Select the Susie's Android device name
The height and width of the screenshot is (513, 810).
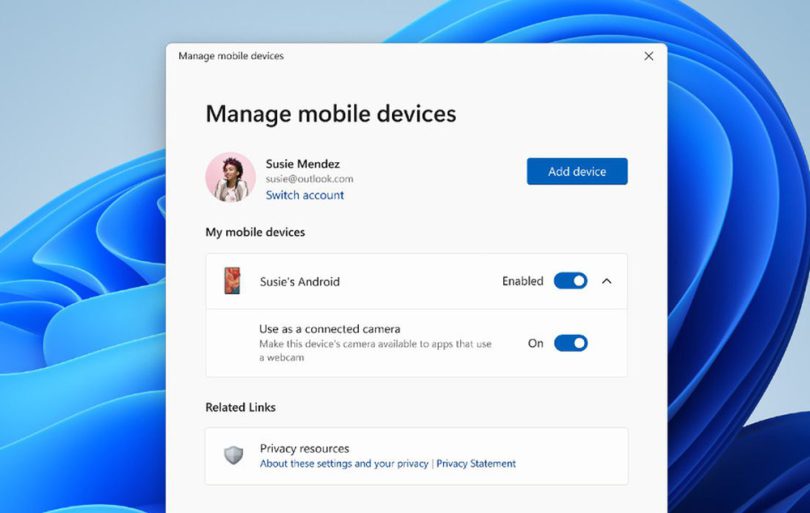[x=300, y=282]
